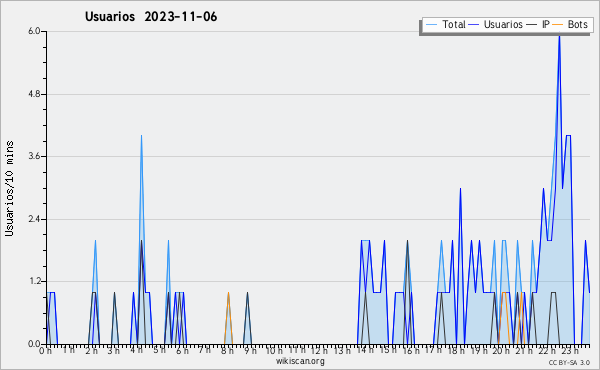Click the dark blue Usuarios legend line marker
The image size is (600, 370).
[474, 25]
